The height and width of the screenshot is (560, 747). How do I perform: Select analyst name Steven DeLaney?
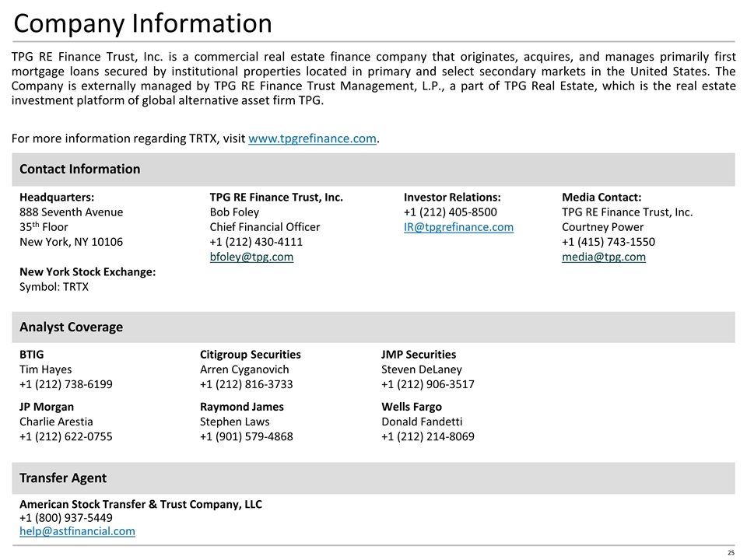coord(422,369)
